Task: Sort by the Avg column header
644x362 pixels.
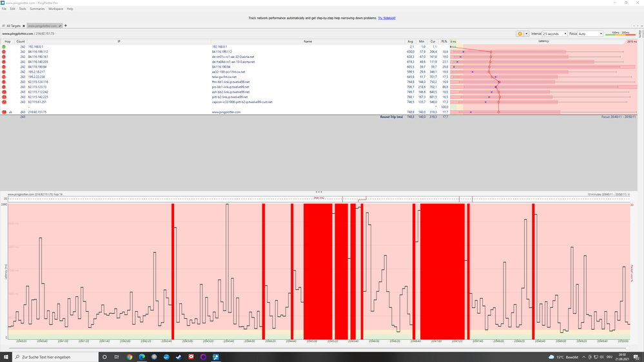Action: pyautogui.click(x=411, y=41)
